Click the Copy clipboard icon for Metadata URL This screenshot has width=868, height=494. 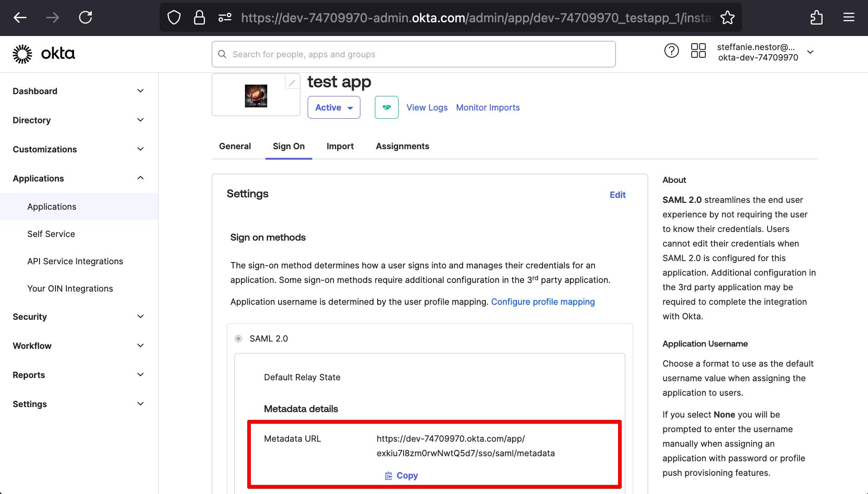tap(389, 476)
